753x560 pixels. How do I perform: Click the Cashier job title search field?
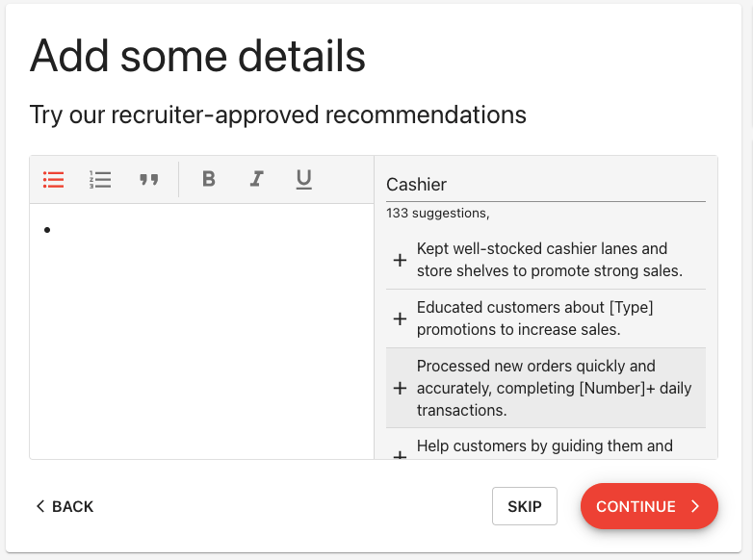[x=546, y=185]
